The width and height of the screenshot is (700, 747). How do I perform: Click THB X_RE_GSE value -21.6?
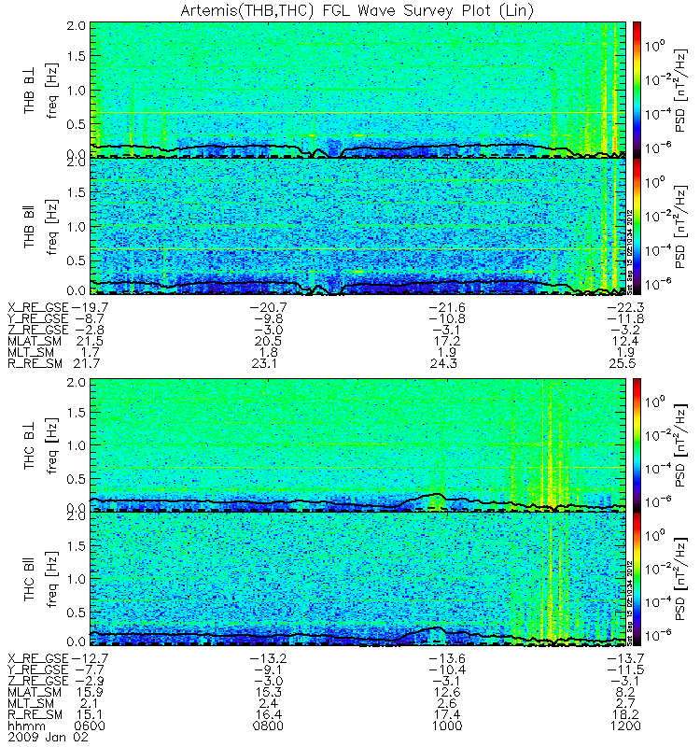tap(447, 307)
